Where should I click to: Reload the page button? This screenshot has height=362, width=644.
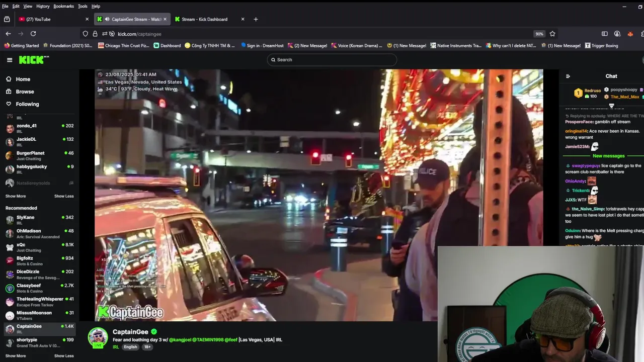tap(33, 34)
